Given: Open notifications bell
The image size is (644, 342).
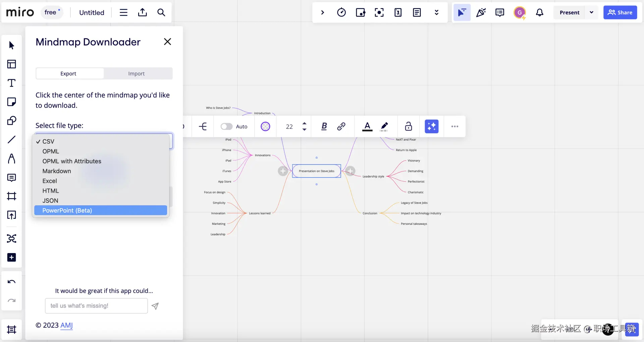Looking at the screenshot, I should coord(539,12).
